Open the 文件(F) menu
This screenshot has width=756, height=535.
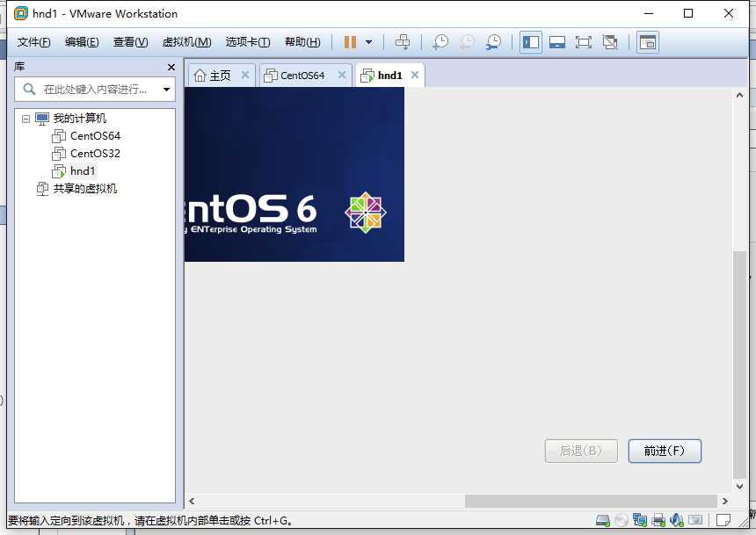click(x=33, y=42)
